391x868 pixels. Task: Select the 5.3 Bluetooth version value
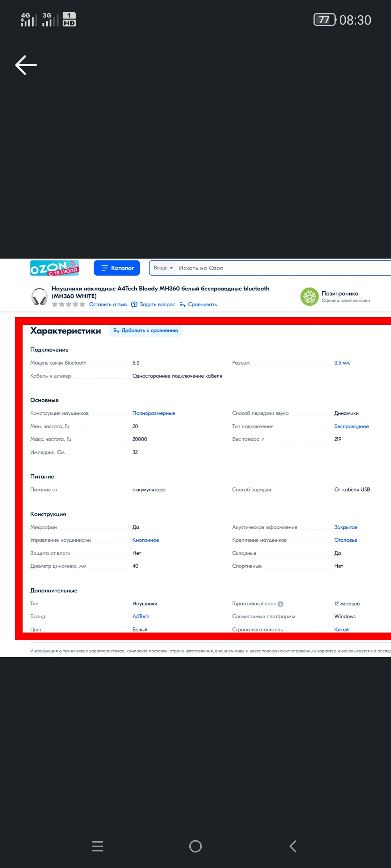pos(136,363)
